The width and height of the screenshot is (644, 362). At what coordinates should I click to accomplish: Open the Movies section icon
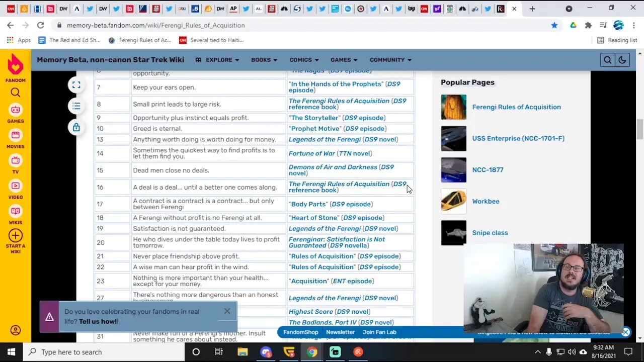16,135
